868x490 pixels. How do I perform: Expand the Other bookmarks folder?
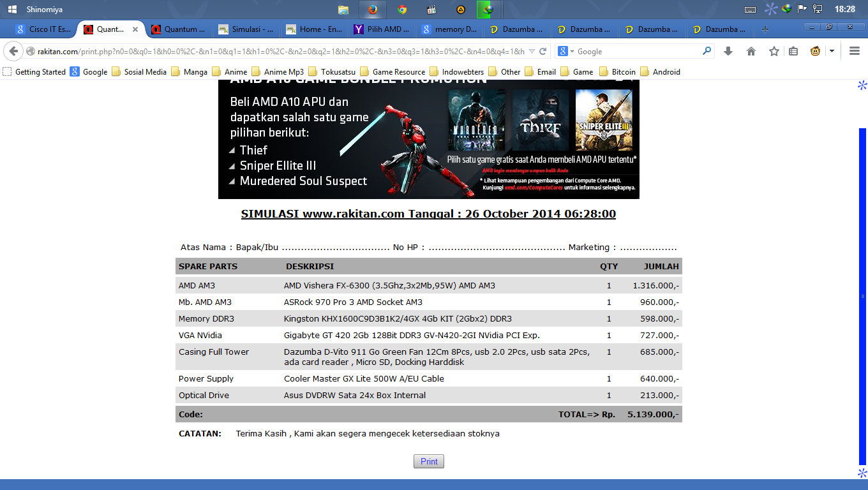tap(504, 72)
